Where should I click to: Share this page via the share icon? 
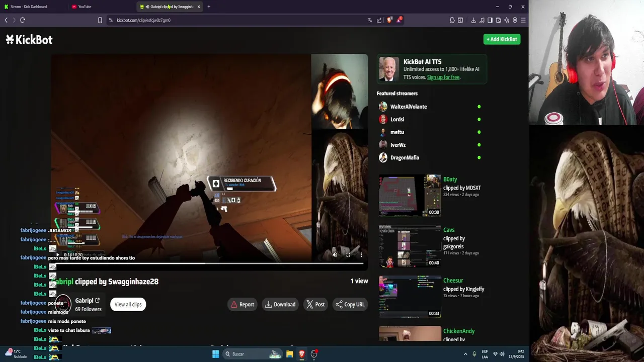coord(379,20)
